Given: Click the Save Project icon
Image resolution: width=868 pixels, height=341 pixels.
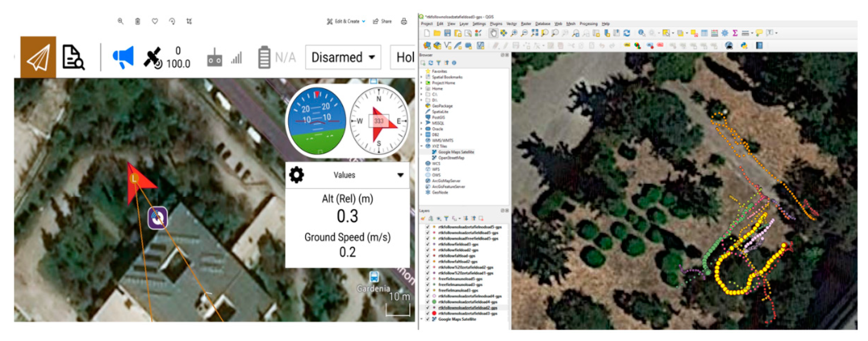Looking at the screenshot, I should (x=447, y=33).
